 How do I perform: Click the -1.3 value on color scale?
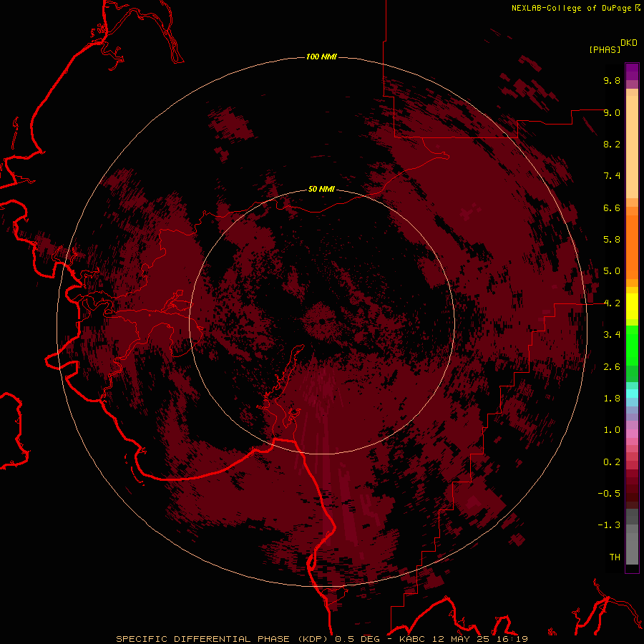click(609, 525)
